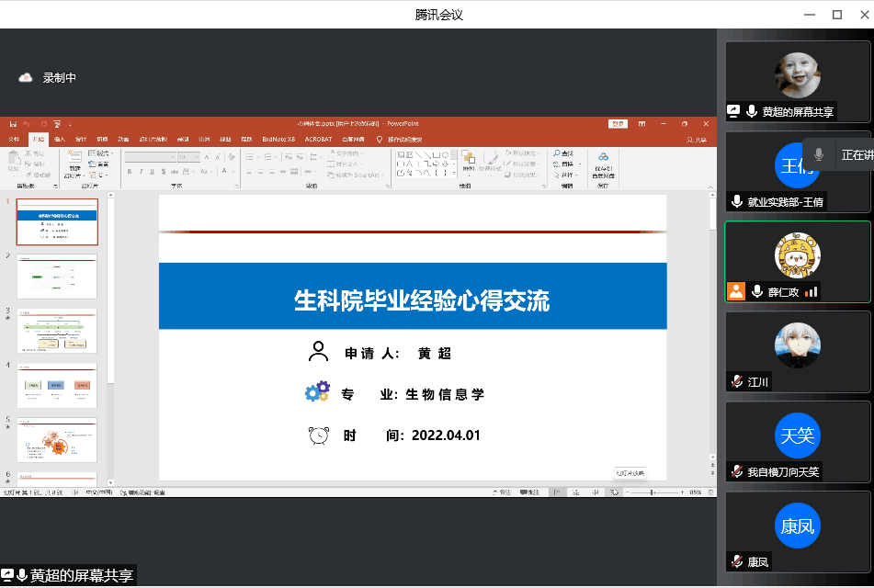Screen dimensions: 874x588
Task: Open the ACROBAT ribbon tab
Action: (x=318, y=139)
